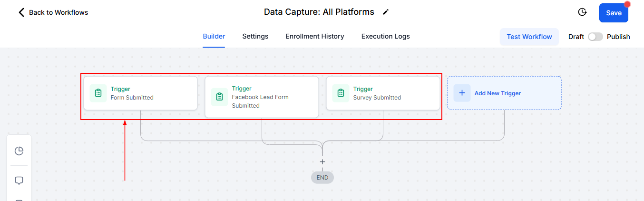This screenshot has width=644, height=201.
Task: Open the comment bubble icon in sidebar
Action: click(x=19, y=181)
